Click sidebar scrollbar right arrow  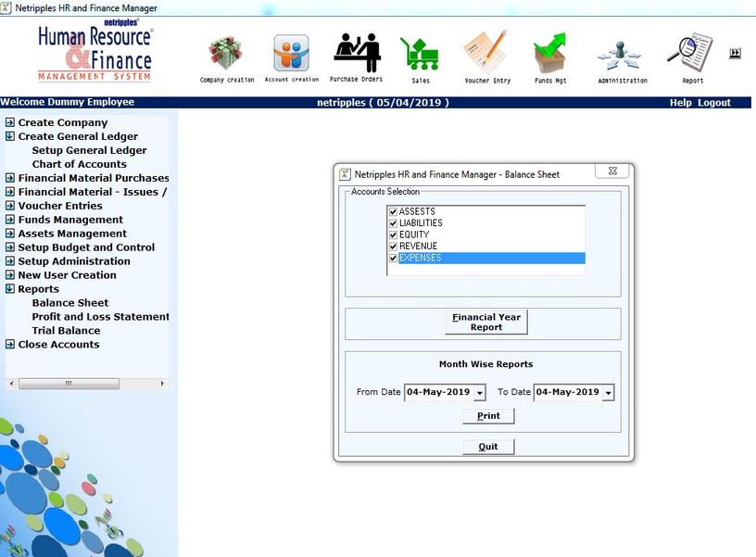click(162, 384)
